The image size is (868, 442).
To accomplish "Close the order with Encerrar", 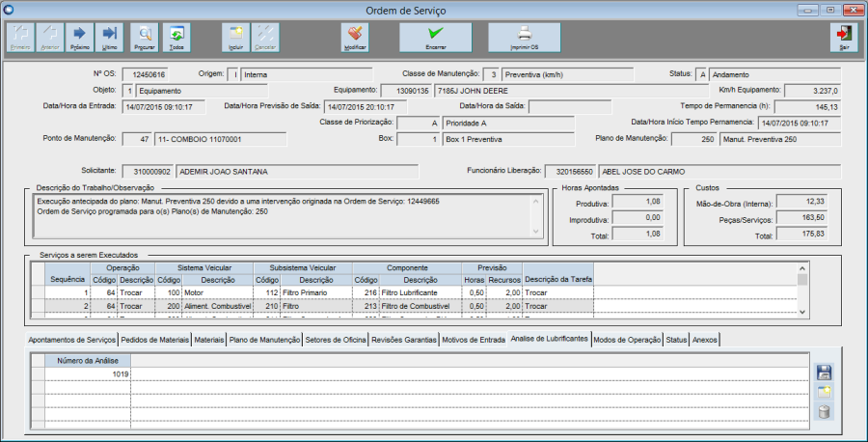I will (436, 38).
